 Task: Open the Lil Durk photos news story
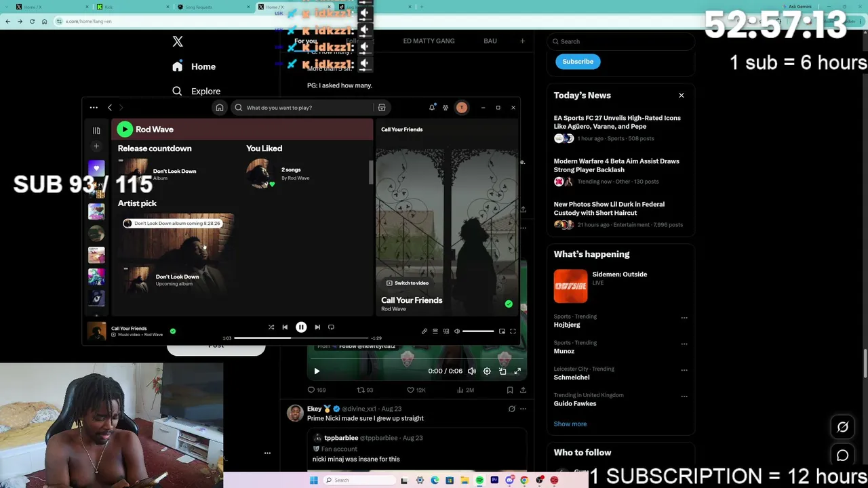click(620, 214)
